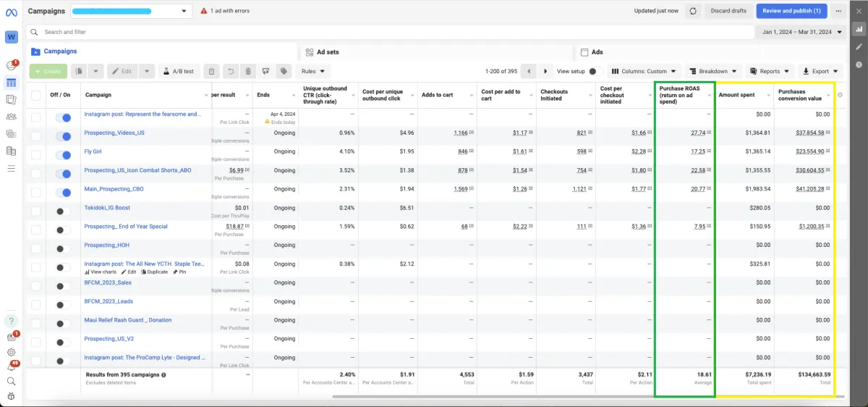Viewport: 868px width, 407px height.
Task: Open the Columns: Custom dropdown
Action: click(644, 71)
